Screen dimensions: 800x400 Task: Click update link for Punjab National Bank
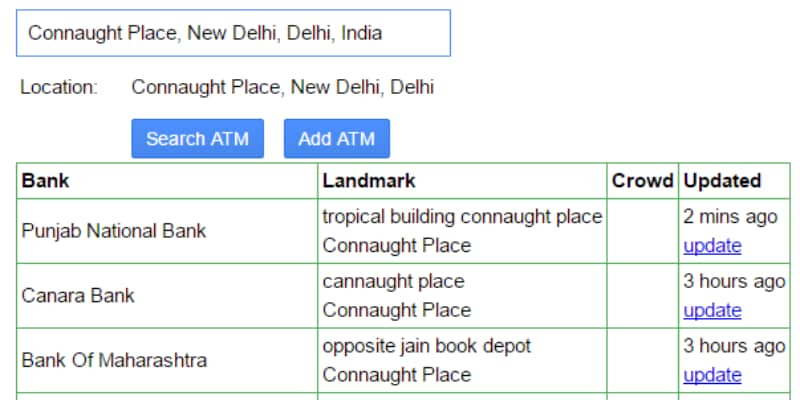point(712,246)
